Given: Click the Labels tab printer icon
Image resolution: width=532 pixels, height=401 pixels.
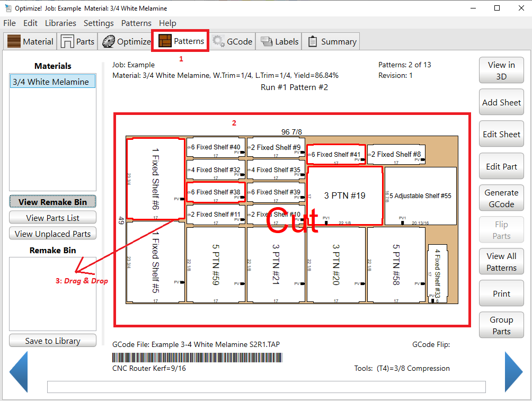Looking at the screenshot, I should coord(267,41).
